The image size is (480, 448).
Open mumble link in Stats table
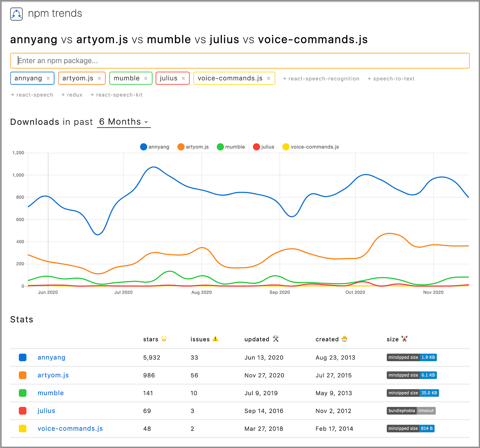coord(51,393)
